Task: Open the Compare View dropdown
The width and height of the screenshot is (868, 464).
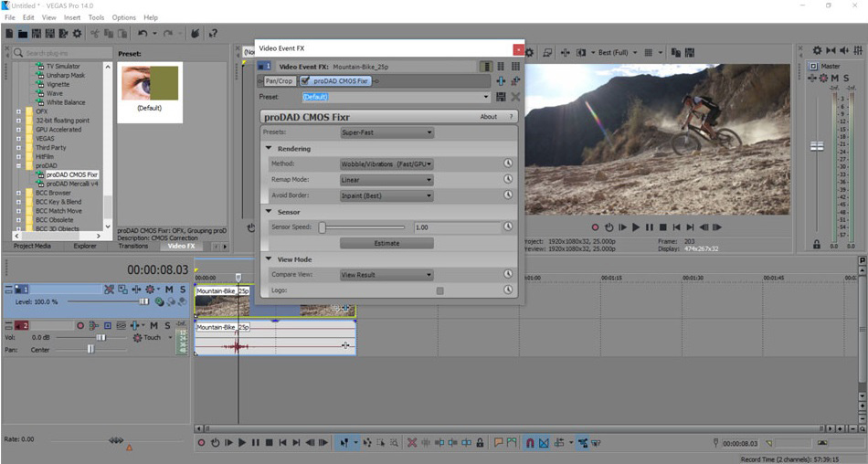Action: click(387, 275)
